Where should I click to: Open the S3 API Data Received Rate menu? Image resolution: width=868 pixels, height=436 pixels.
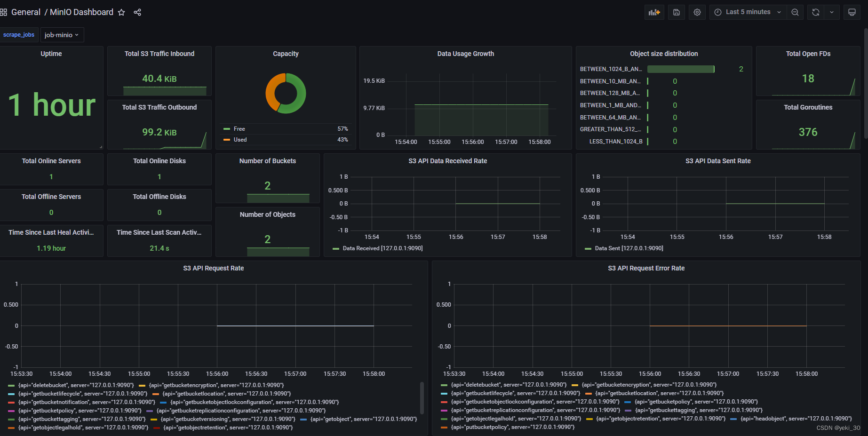pos(448,161)
